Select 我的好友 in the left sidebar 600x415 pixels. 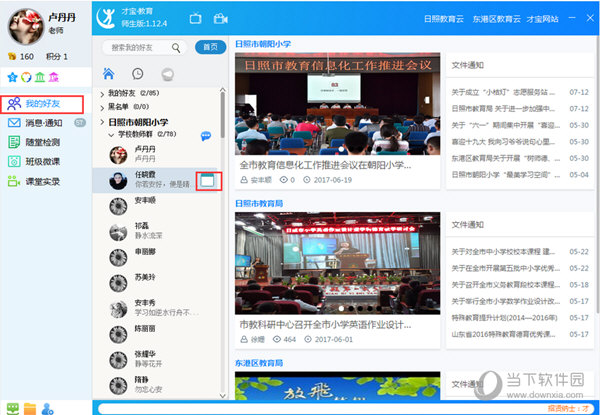tap(42, 104)
